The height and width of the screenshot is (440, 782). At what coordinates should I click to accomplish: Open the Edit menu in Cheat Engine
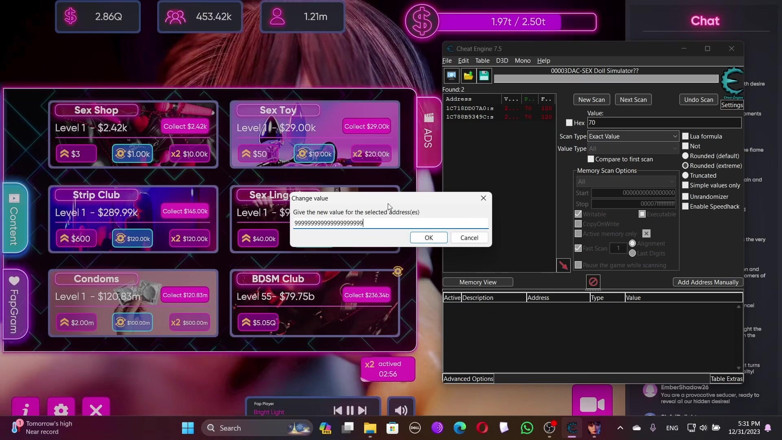[463, 60]
